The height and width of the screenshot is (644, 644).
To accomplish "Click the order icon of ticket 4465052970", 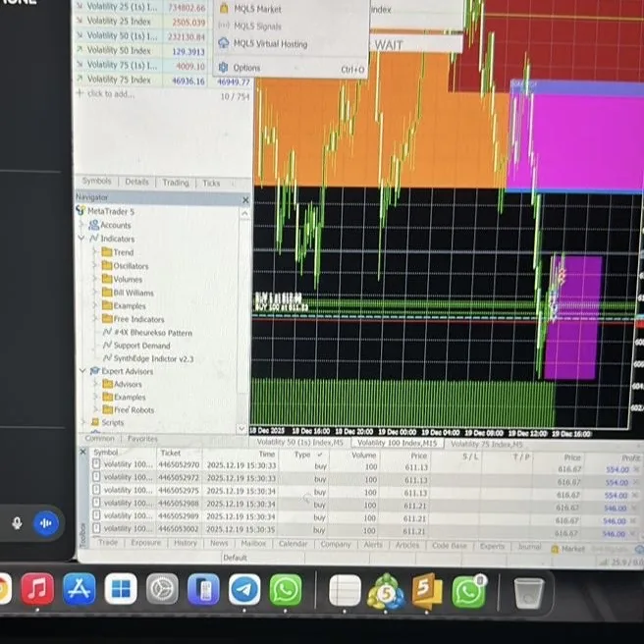I will [x=96, y=463].
